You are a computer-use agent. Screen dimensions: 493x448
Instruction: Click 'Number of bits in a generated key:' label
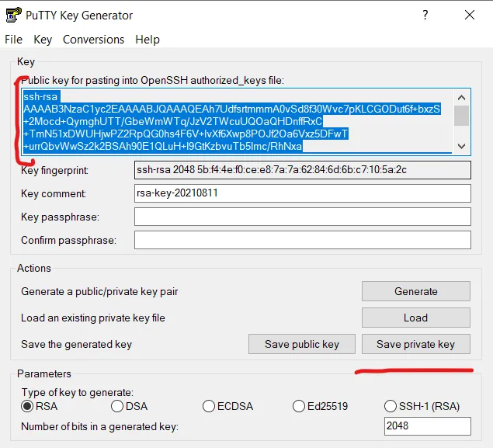pyautogui.click(x=99, y=426)
